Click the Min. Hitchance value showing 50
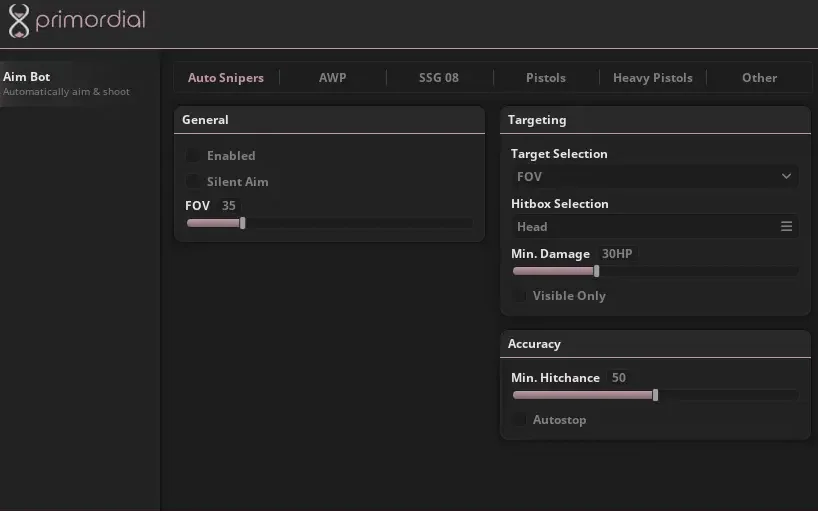This screenshot has width=818, height=511. 619,378
